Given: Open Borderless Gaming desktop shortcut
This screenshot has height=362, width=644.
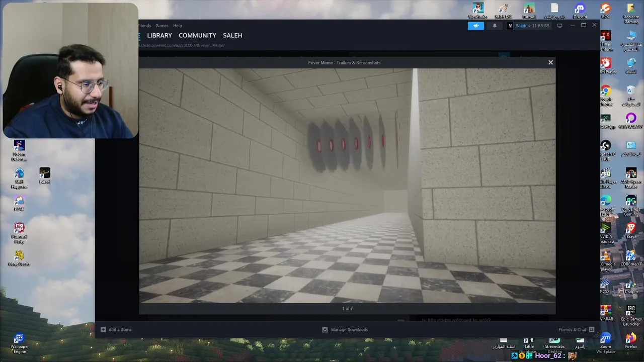Looking at the screenshot, I should [631, 206].
